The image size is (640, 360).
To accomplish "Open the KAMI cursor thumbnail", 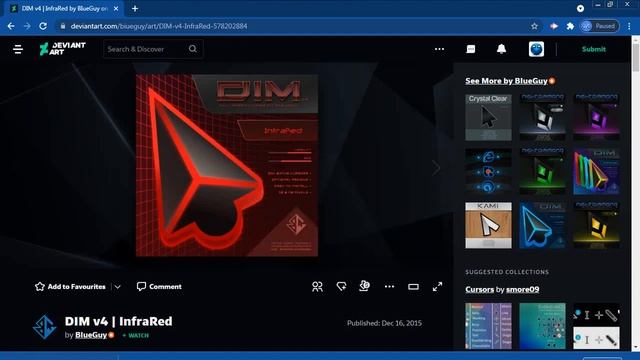I will pos(488,225).
